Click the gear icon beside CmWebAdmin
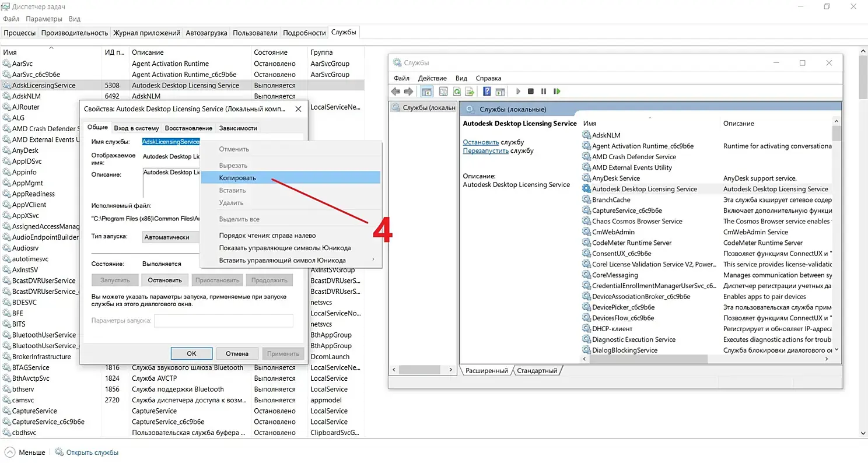 click(586, 232)
